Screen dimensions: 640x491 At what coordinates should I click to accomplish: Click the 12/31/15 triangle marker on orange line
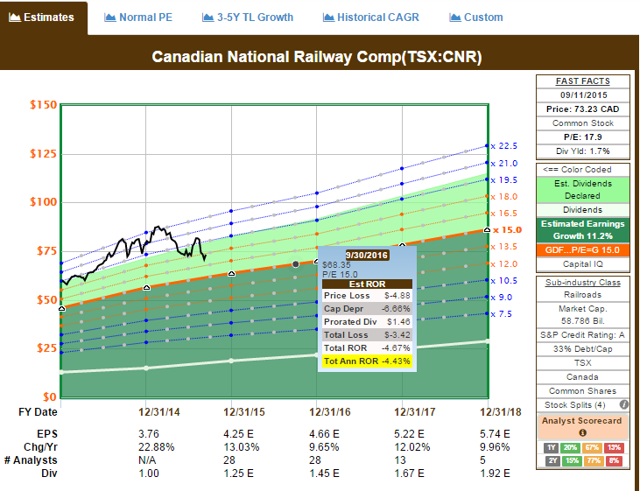click(x=231, y=273)
